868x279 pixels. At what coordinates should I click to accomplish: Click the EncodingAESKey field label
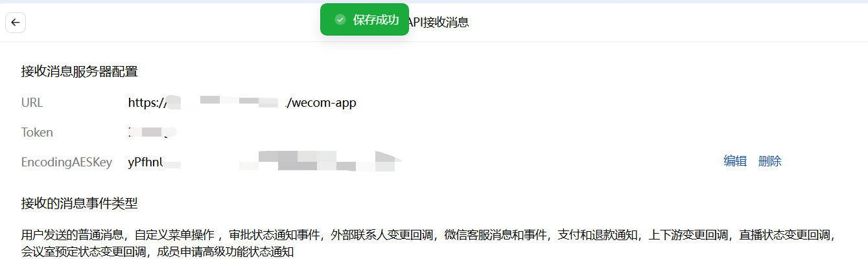(x=67, y=162)
